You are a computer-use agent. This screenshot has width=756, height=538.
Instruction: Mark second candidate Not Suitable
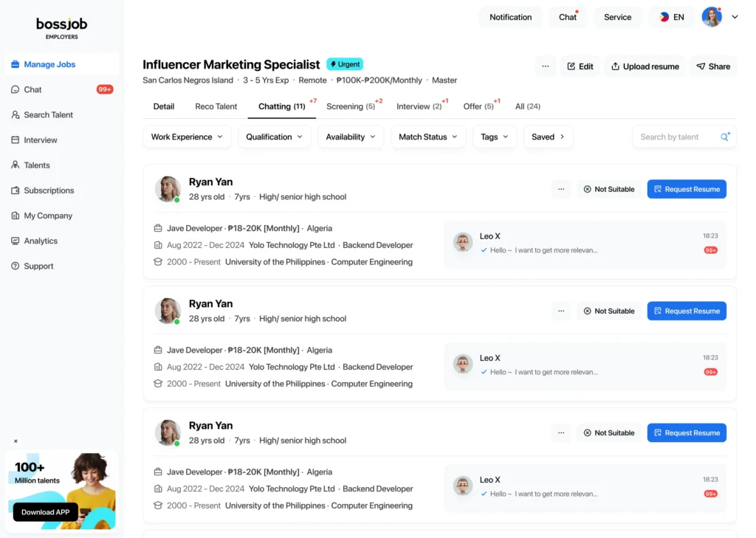[609, 311]
